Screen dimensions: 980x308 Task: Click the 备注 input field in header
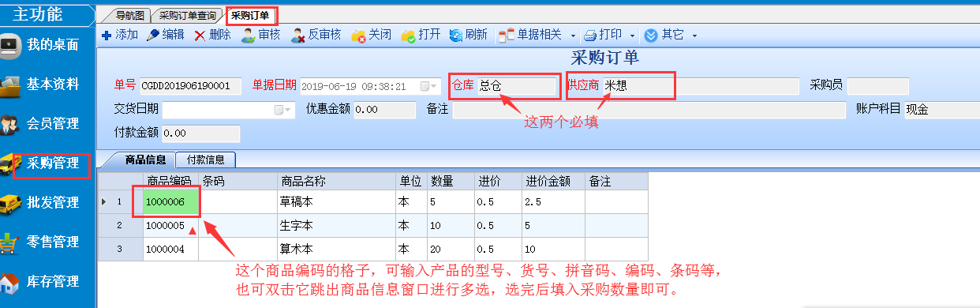(x=648, y=110)
